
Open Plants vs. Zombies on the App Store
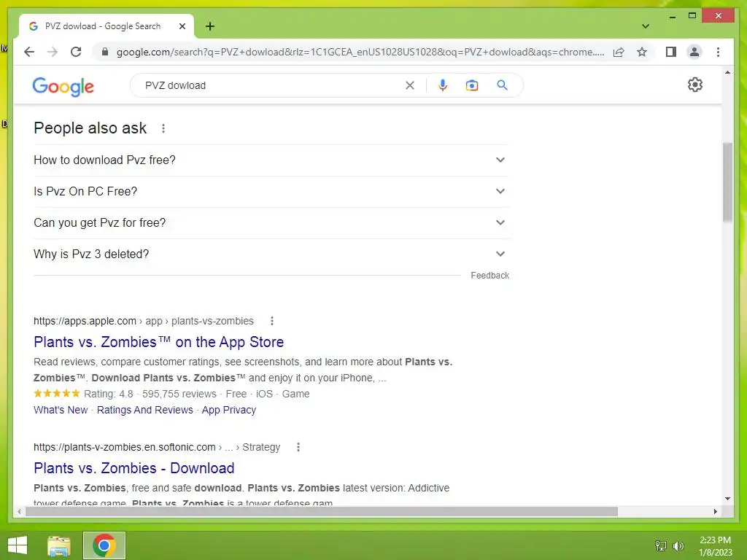click(158, 342)
